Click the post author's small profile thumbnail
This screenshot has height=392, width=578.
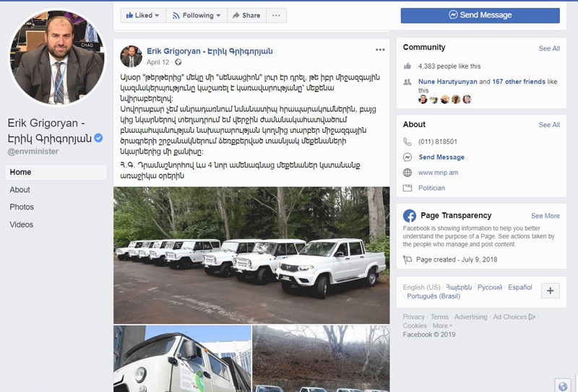[x=131, y=56]
